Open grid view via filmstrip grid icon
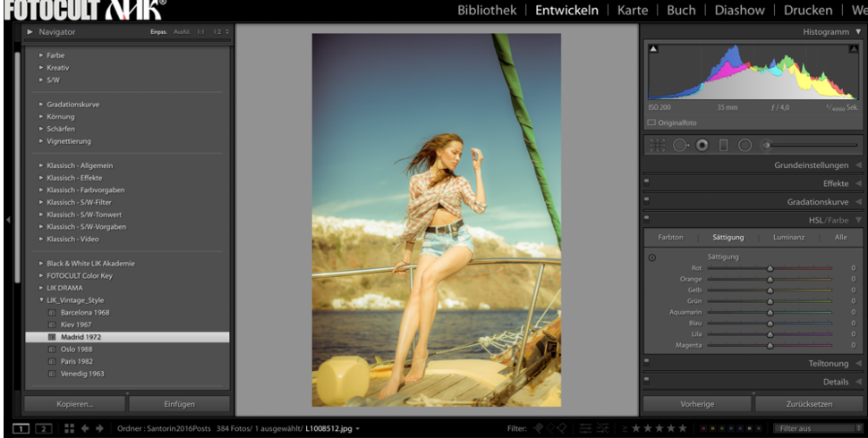The image size is (868, 438). (x=69, y=428)
